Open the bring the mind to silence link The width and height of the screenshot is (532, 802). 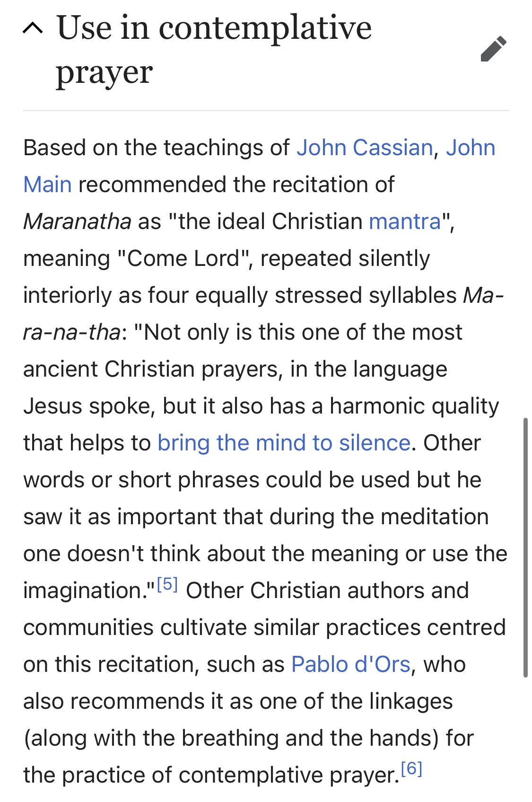(284, 443)
